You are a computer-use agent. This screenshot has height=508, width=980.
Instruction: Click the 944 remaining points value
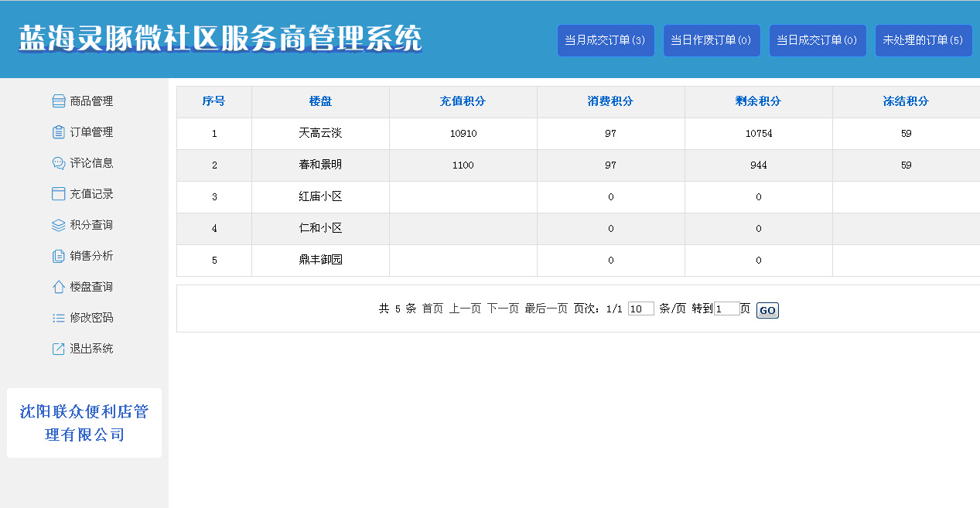pyautogui.click(x=759, y=165)
